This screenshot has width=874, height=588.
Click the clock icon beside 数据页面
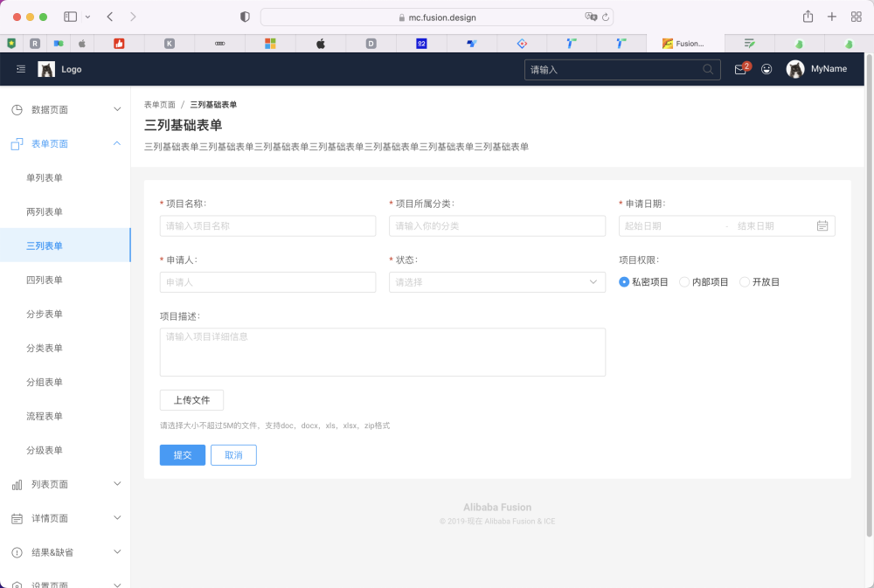click(17, 108)
